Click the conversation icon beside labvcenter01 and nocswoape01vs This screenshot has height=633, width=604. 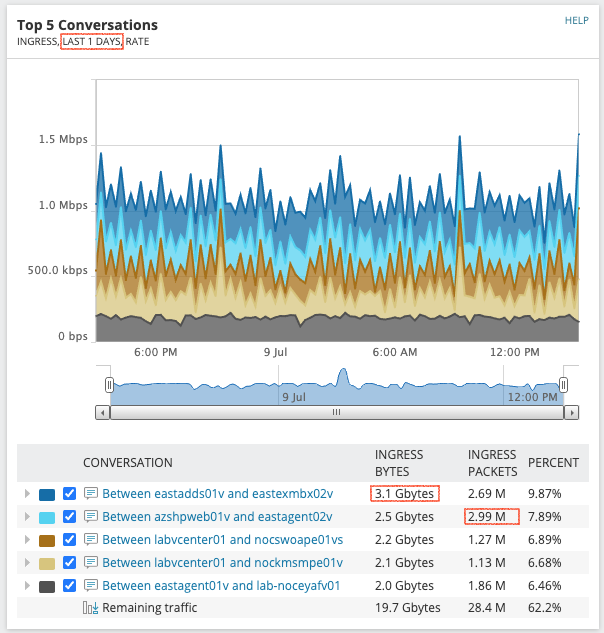coord(91,539)
